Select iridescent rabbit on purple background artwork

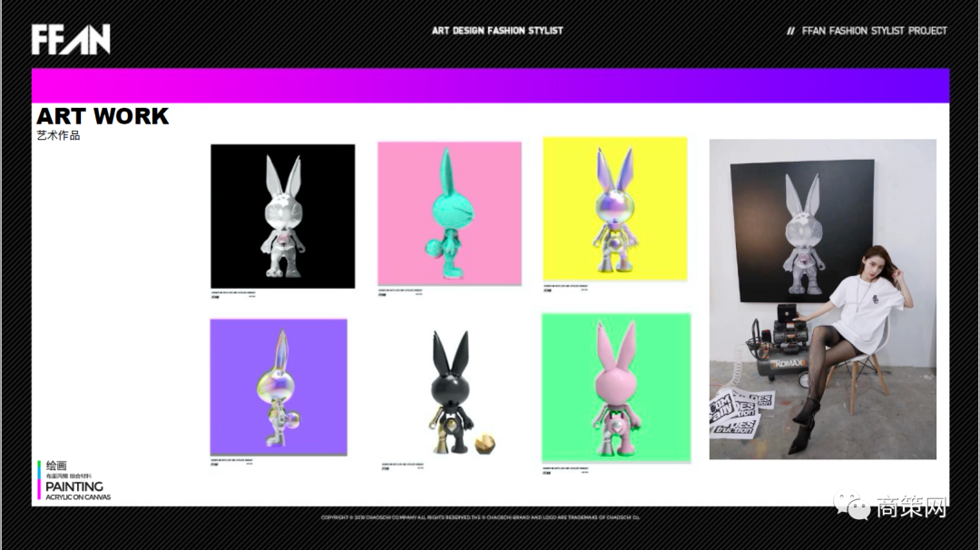point(279,388)
